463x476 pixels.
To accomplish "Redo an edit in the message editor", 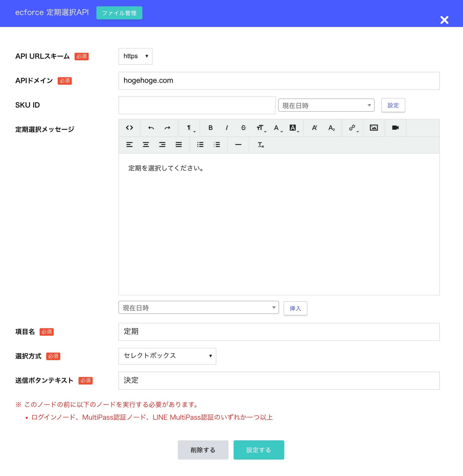I will [167, 128].
